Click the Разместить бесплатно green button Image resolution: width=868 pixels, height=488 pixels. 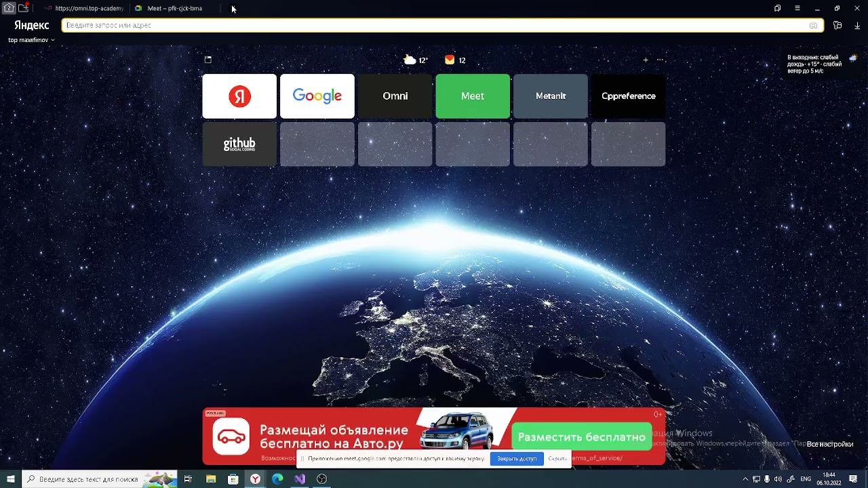point(581,437)
